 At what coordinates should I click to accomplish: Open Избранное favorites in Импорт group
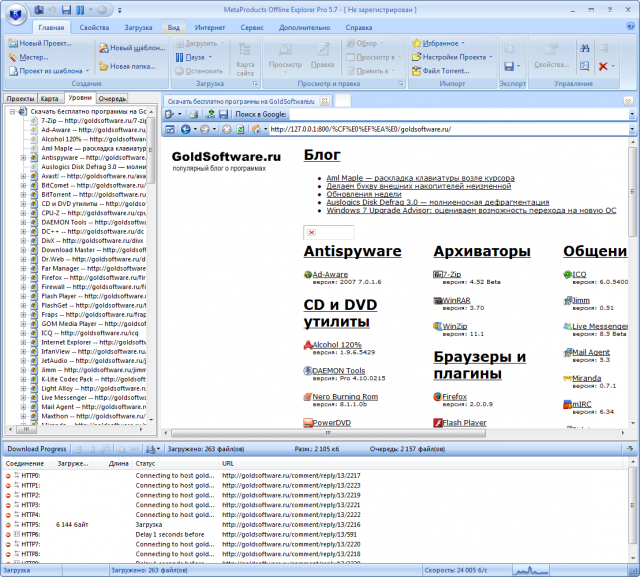coord(438,43)
